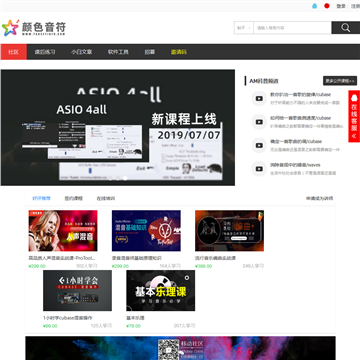Viewport: 360px width, 360px height.
Task: Click the ProTool... course title link
Action: [x=62, y=258]
